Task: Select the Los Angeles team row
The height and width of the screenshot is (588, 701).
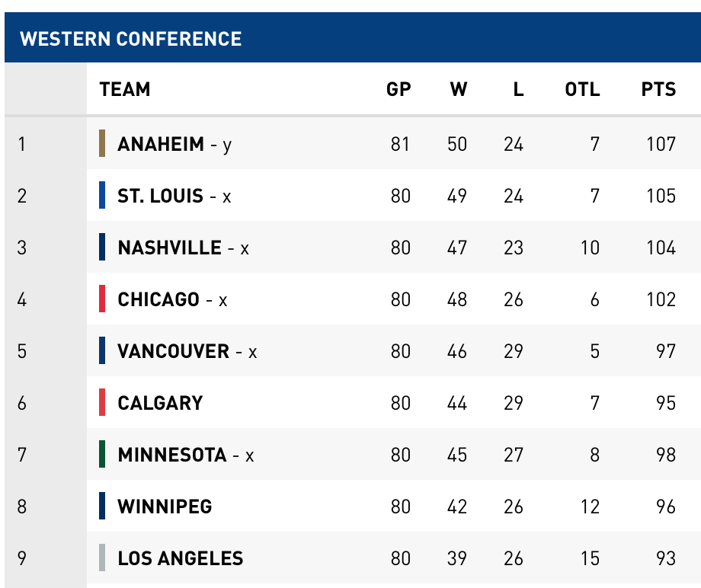Action: (181, 558)
